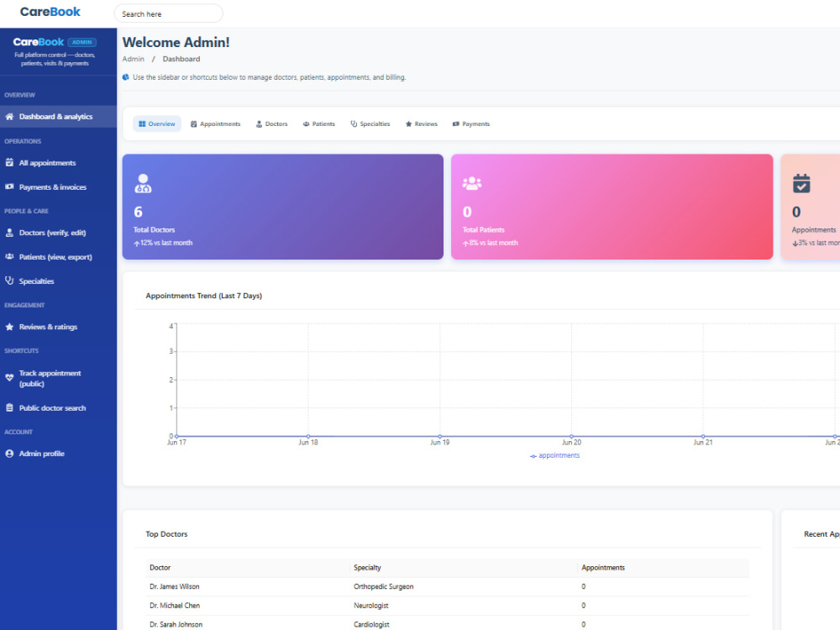Open Doctors (verify, edit) page
Viewport: 840px width, 630px height.
click(x=59, y=233)
